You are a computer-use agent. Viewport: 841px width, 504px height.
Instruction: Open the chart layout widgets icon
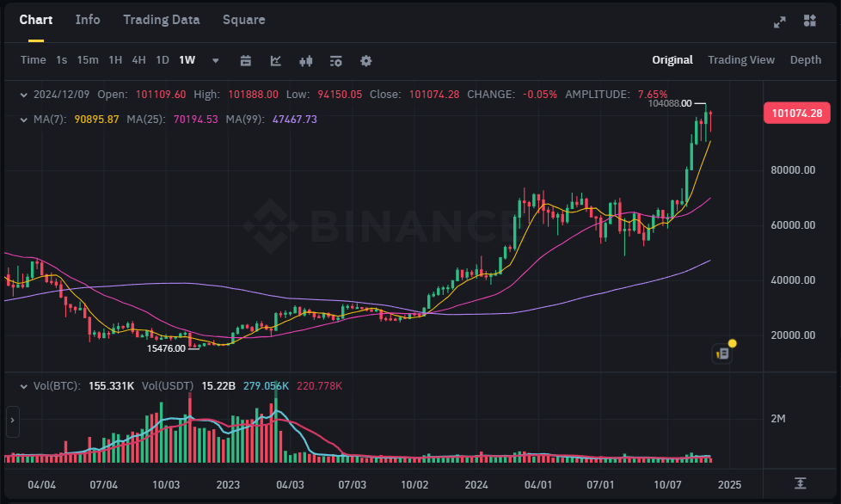(x=810, y=22)
